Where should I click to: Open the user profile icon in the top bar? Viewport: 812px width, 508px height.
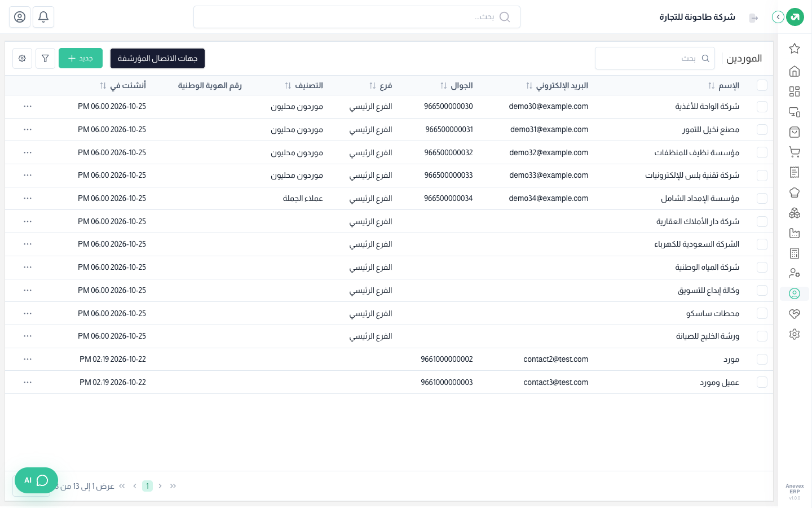click(x=20, y=17)
